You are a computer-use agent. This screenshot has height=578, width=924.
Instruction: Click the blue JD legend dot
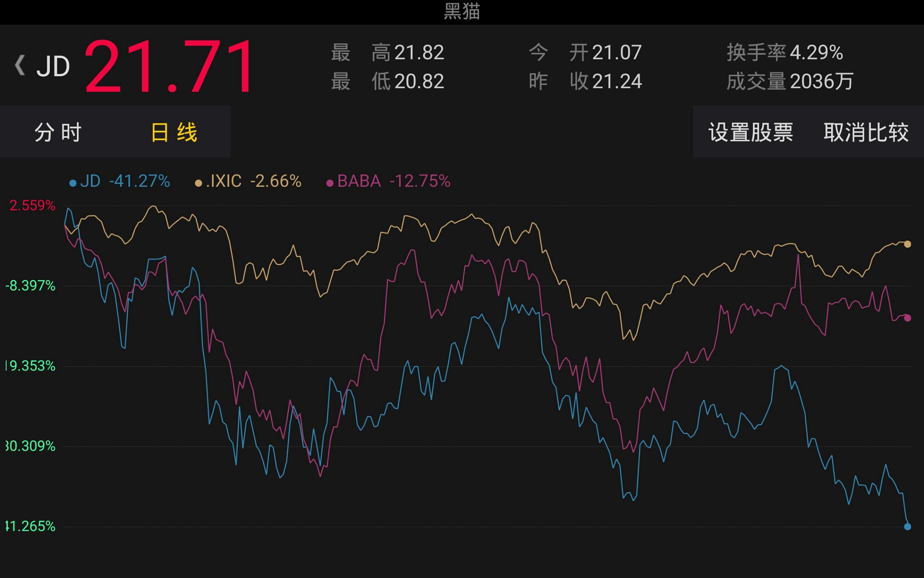click(73, 183)
